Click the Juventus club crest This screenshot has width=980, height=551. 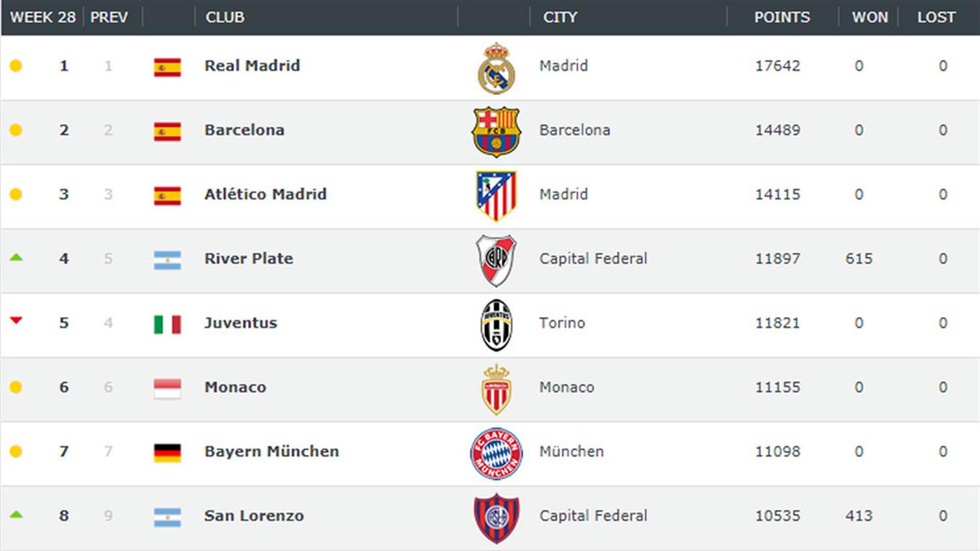496,324
